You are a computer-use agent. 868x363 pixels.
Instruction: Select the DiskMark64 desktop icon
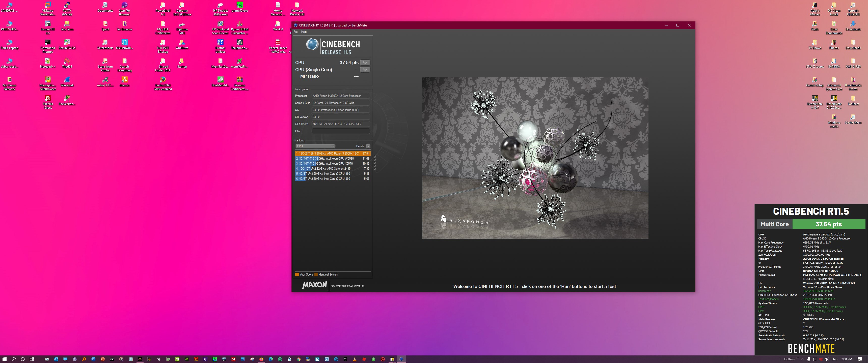pyautogui.click(x=220, y=82)
